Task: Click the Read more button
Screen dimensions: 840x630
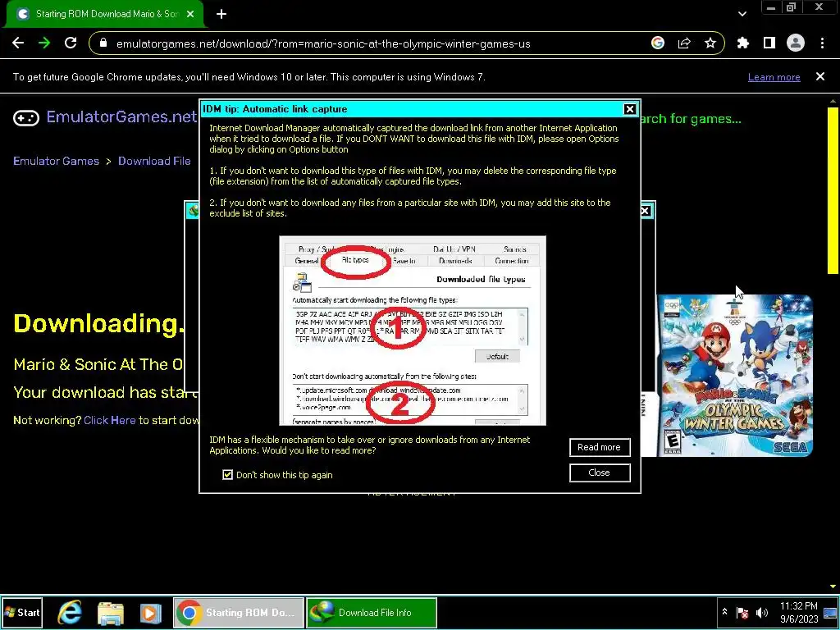Action: [x=600, y=447]
